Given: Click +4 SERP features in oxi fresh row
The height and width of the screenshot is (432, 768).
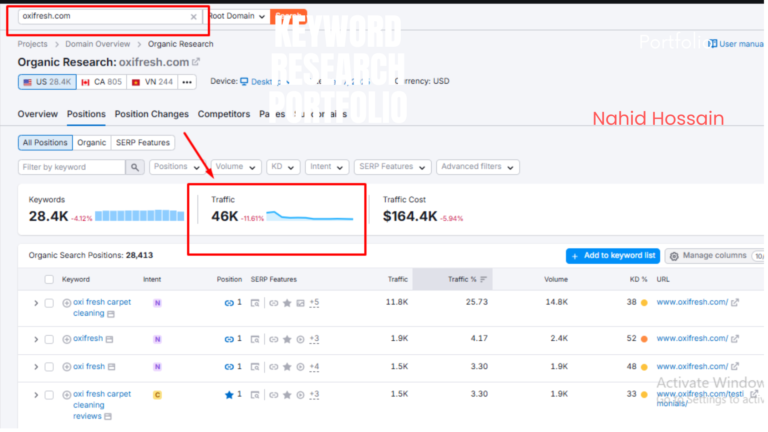Looking at the screenshot, I should (314, 367).
